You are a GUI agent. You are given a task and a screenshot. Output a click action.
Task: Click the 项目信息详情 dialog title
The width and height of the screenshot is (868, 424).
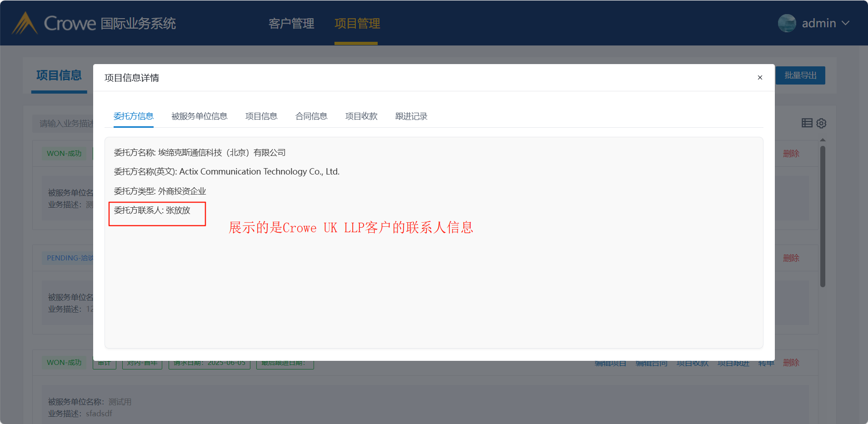(x=132, y=78)
